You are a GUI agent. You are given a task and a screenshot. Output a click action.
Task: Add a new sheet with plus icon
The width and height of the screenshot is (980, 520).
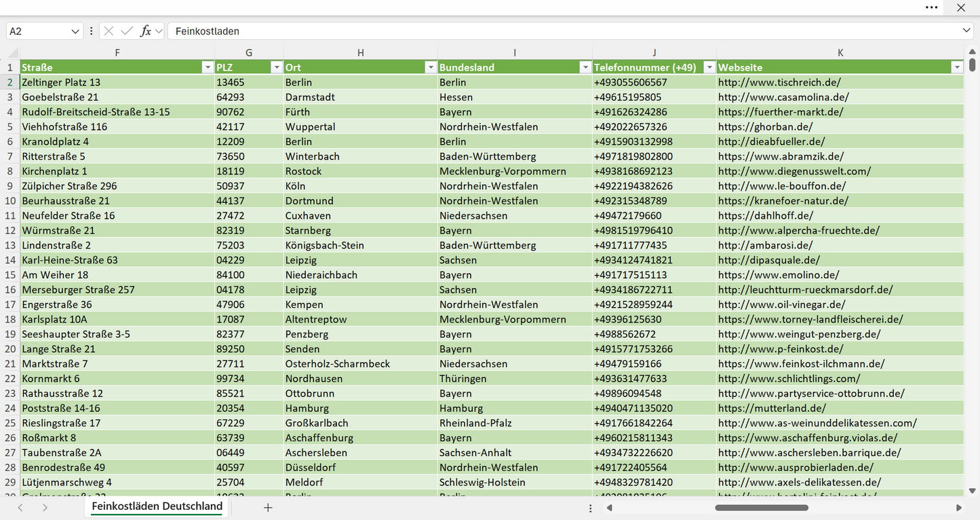pos(268,507)
